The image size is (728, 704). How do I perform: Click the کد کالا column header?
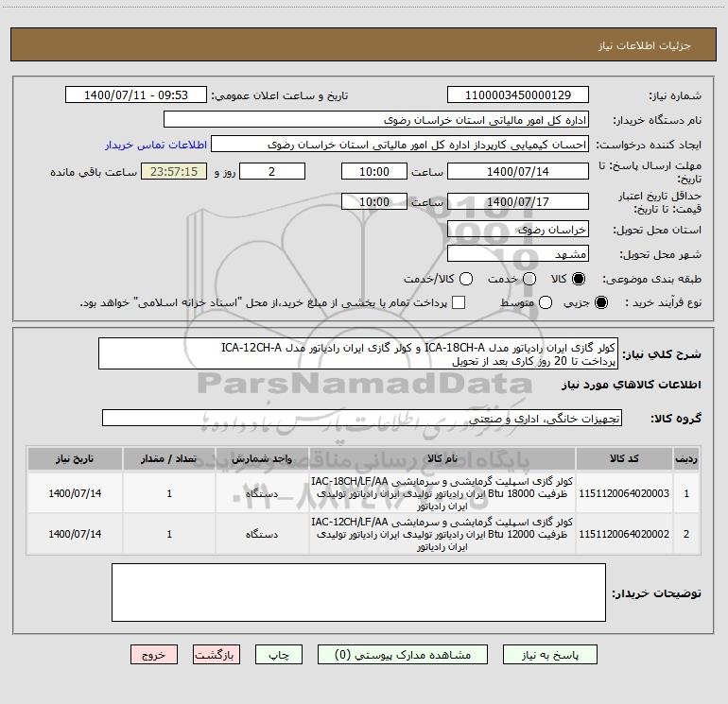tap(624, 458)
